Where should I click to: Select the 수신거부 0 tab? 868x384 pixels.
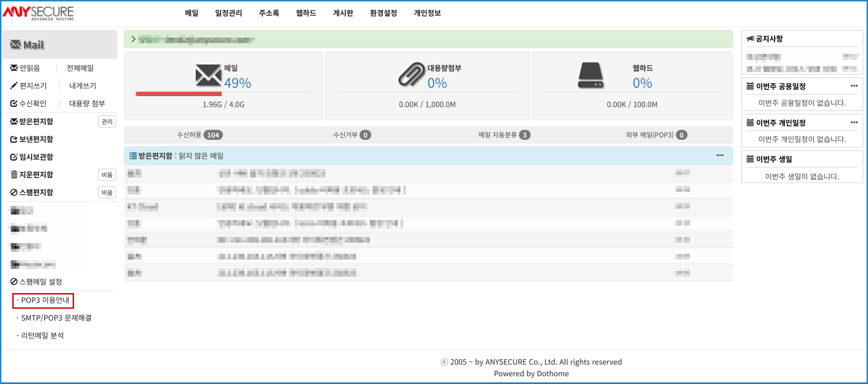tap(352, 135)
